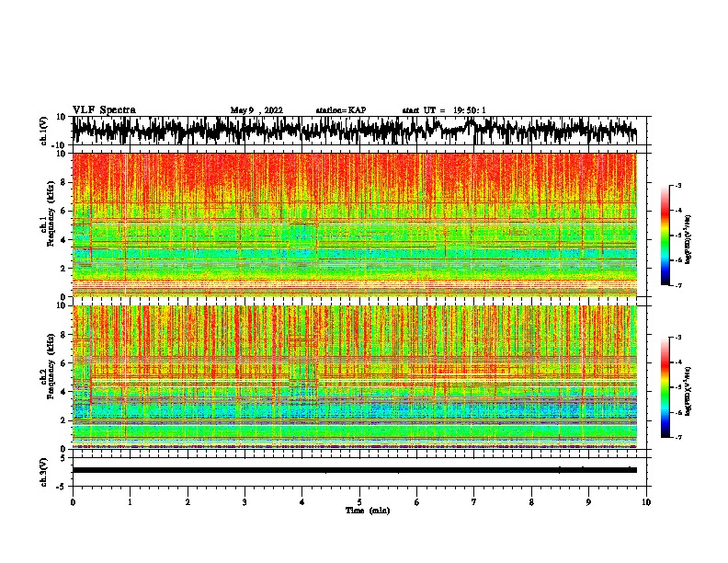728x563 pixels.
Task: Click the '8' kHz tick of ch.1 spectrogram
Action: (x=63, y=182)
